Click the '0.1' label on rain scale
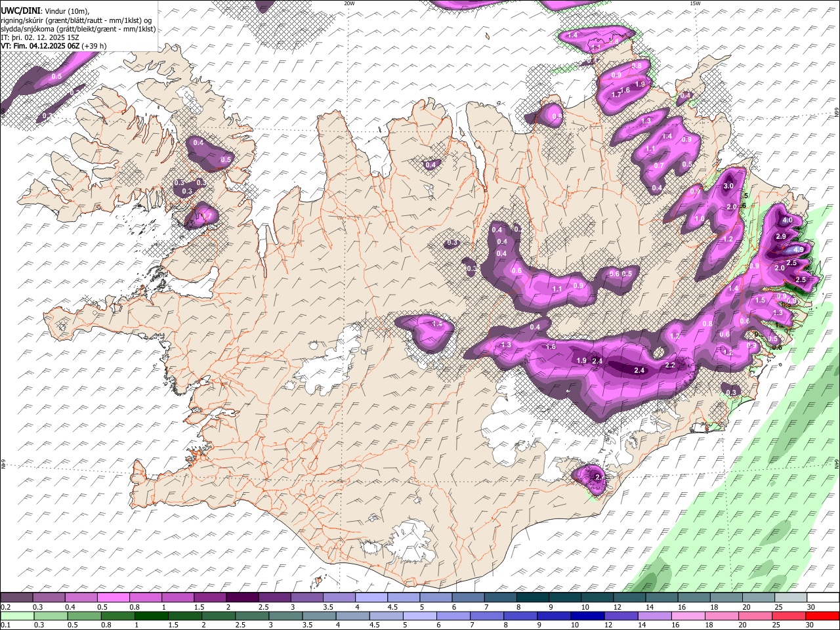Viewport: 840px width, 630px height. tap(5, 625)
